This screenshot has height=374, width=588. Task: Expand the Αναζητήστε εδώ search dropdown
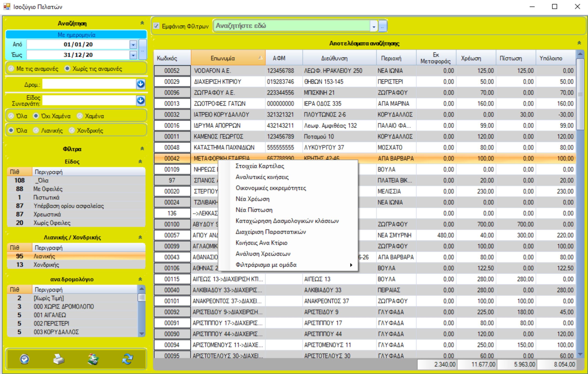click(x=374, y=26)
